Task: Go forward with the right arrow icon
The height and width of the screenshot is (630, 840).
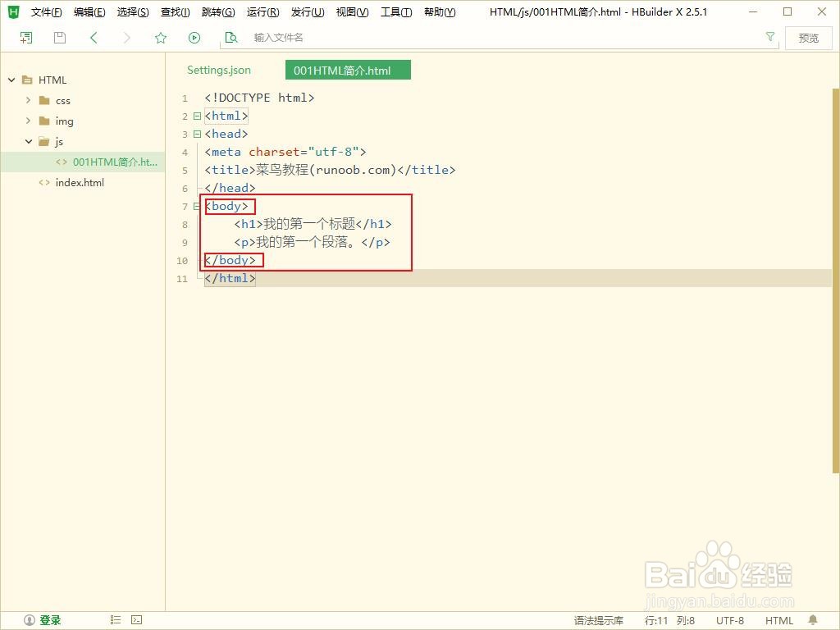Action: click(127, 38)
